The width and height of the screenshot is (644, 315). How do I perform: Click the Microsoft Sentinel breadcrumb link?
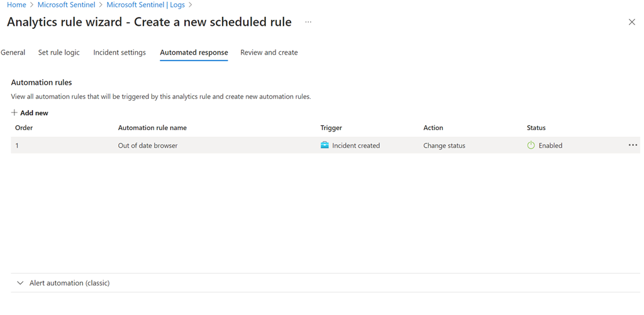[x=67, y=5]
